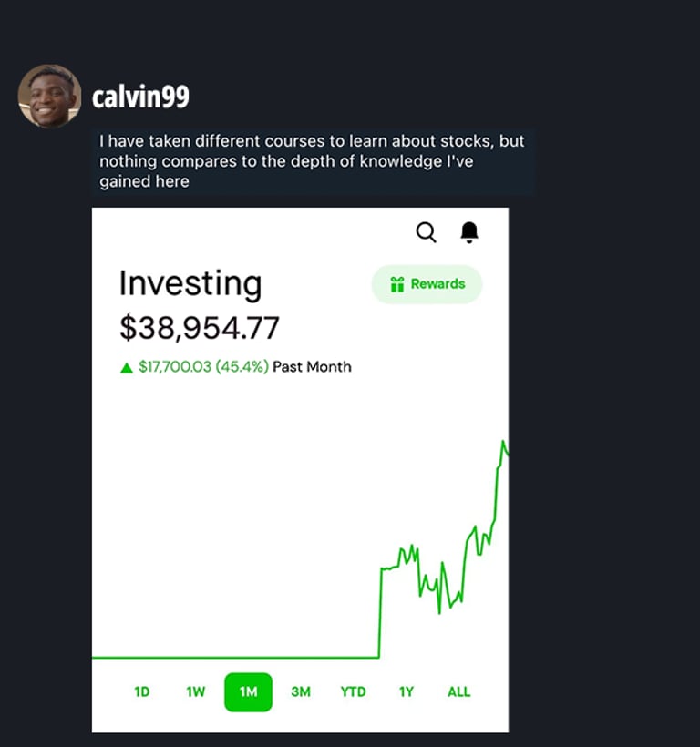700x747 pixels.
Task: Click the $38,954.77 balance amount
Action: pos(200,328)
